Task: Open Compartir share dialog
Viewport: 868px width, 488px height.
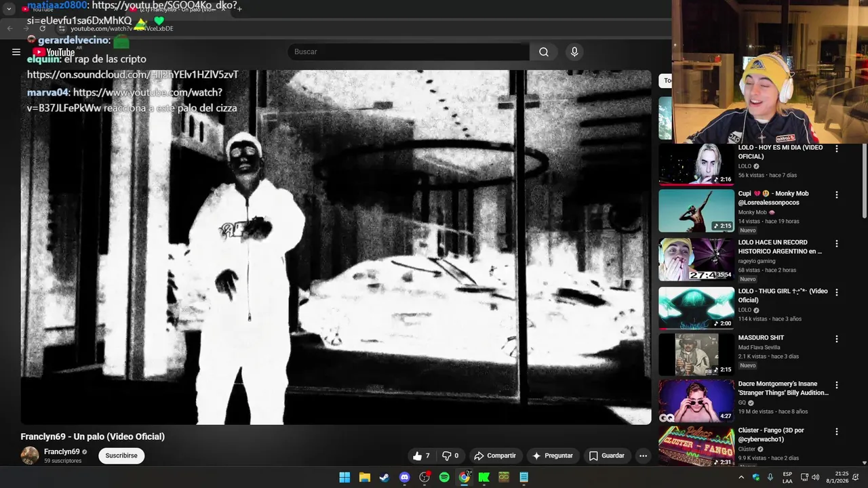Action: [495, 456]
